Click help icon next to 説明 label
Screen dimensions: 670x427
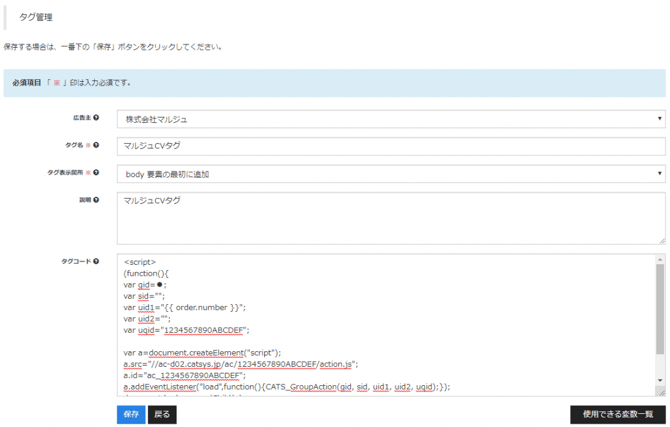click(96, 200)
